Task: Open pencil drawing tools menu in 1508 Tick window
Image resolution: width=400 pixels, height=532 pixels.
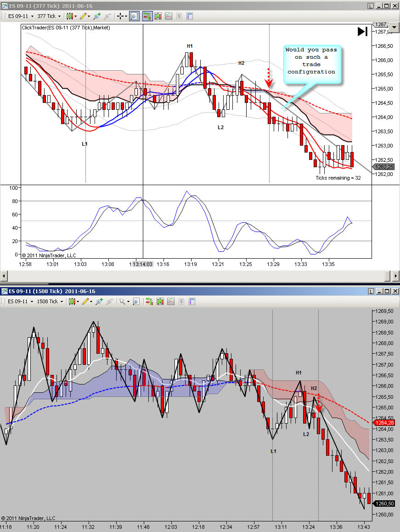Action: [x=87, y=301]
